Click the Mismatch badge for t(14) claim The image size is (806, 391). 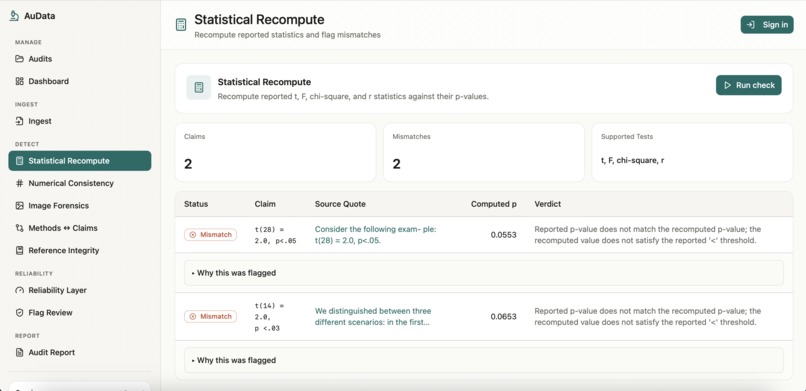point(211,316)
